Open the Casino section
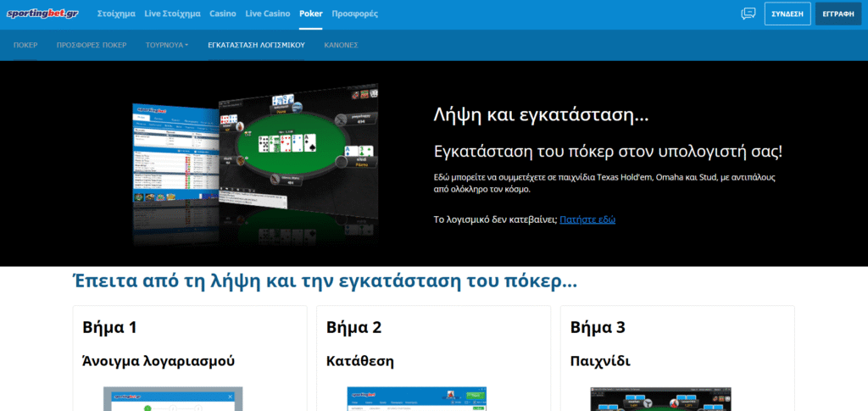 [x=223, y=14]
